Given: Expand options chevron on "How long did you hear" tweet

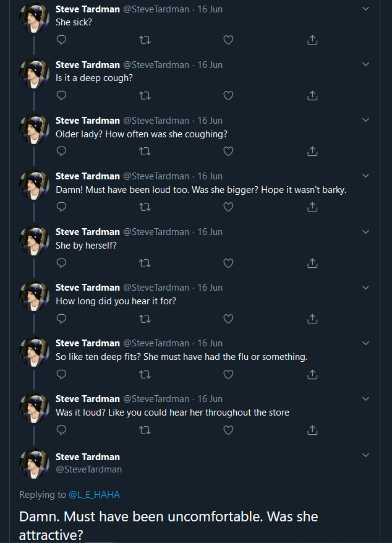Looking at the screenshot, I should pyautogui.click(x=365, y=288).
